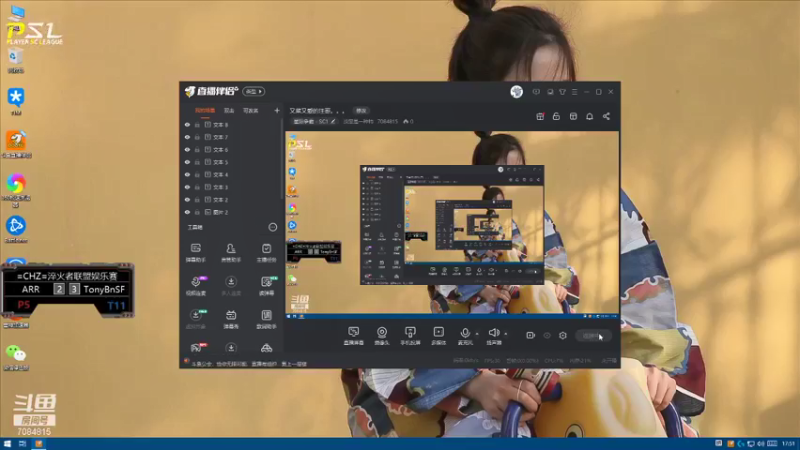Viewport: 800px width, 450px height.
Task: Click the microphone icon
Action: coord(465,333)
